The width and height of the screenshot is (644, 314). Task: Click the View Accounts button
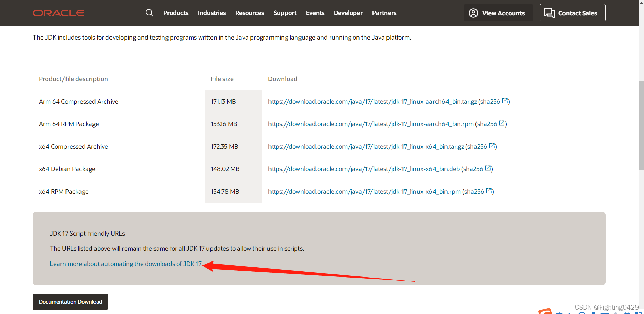(498, 13)
